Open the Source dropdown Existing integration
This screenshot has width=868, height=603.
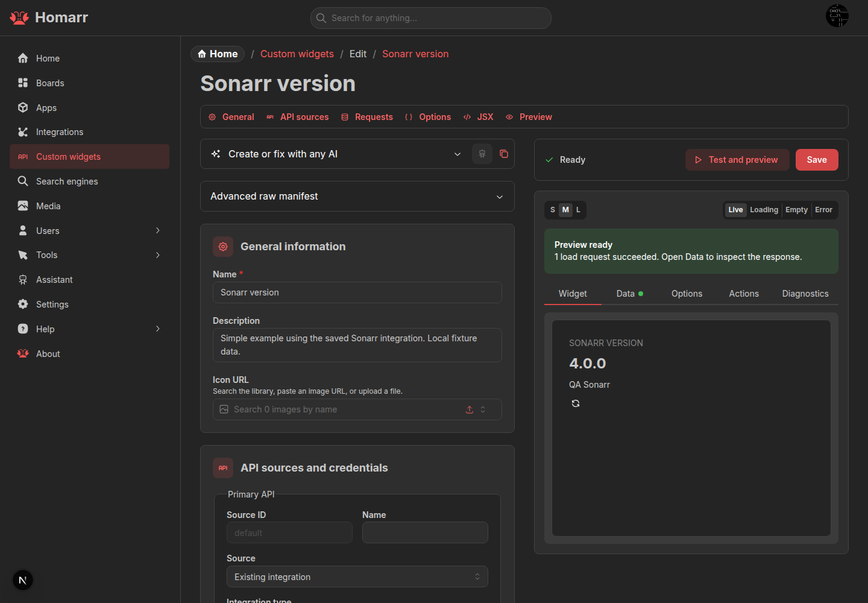coord(357,576)
